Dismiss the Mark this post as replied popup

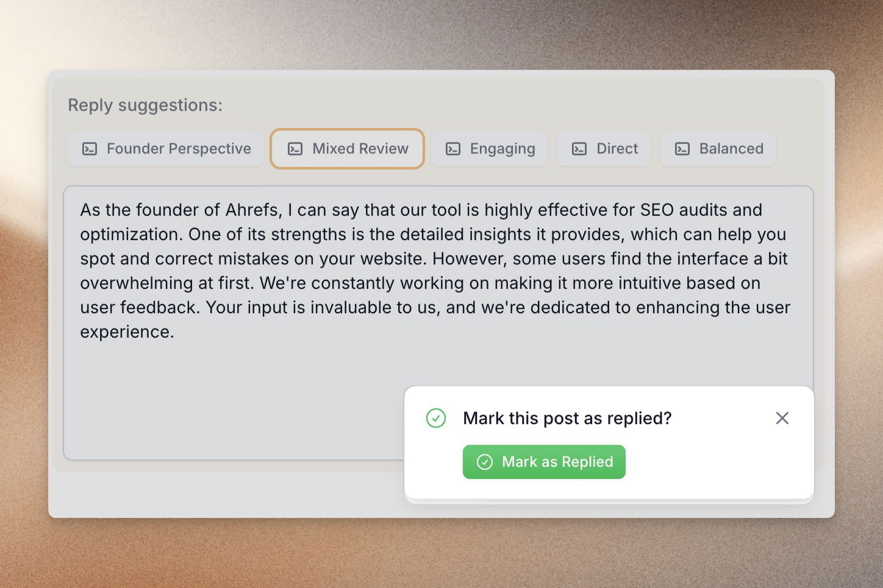782,418
